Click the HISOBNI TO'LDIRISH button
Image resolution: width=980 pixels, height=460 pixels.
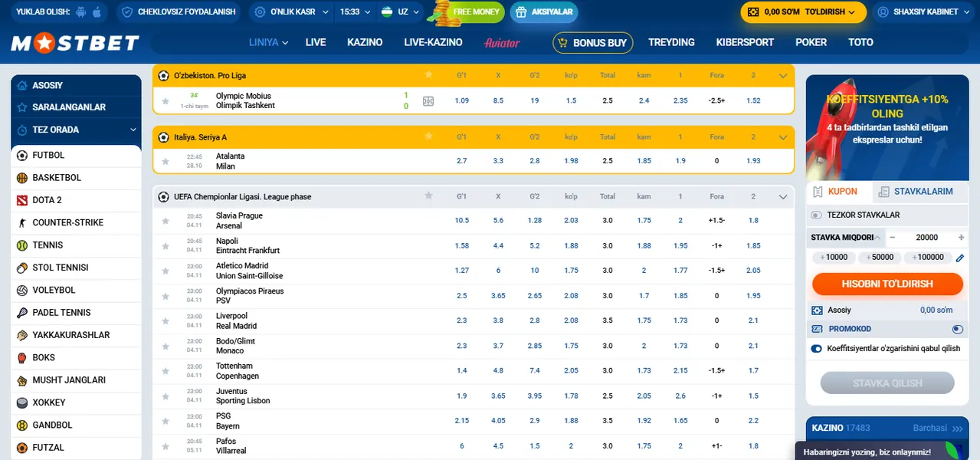(x=887, y=284)
